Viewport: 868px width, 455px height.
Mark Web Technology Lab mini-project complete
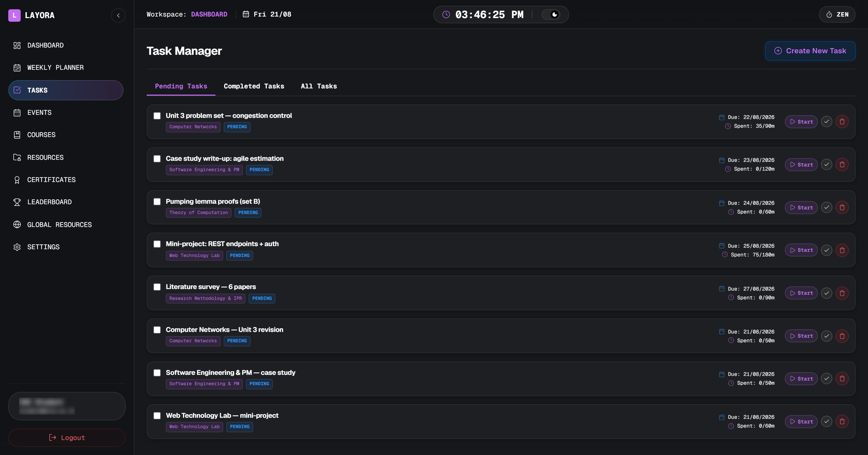(827, 421)
